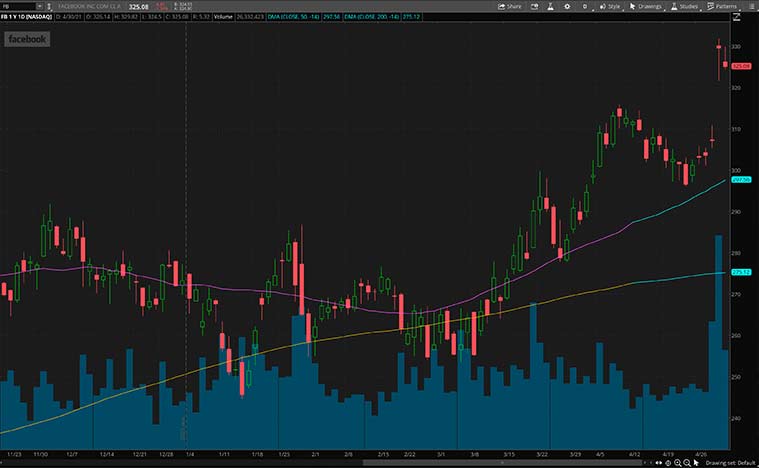
Task: Click the hamburger menu icon at top right
Action: (x=750, y=6)
